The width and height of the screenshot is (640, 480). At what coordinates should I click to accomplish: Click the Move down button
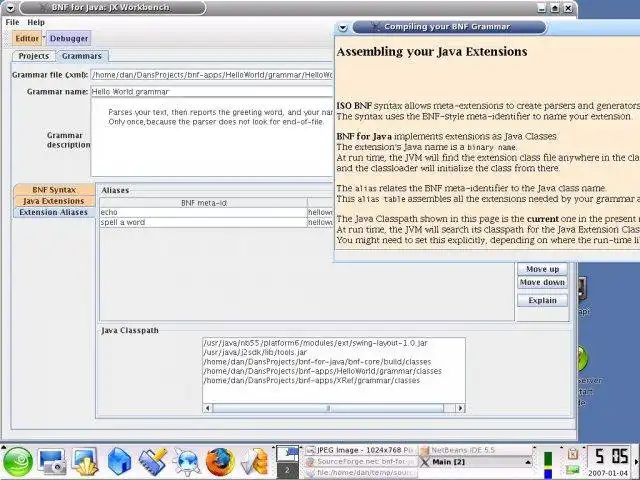pos(542,282)
